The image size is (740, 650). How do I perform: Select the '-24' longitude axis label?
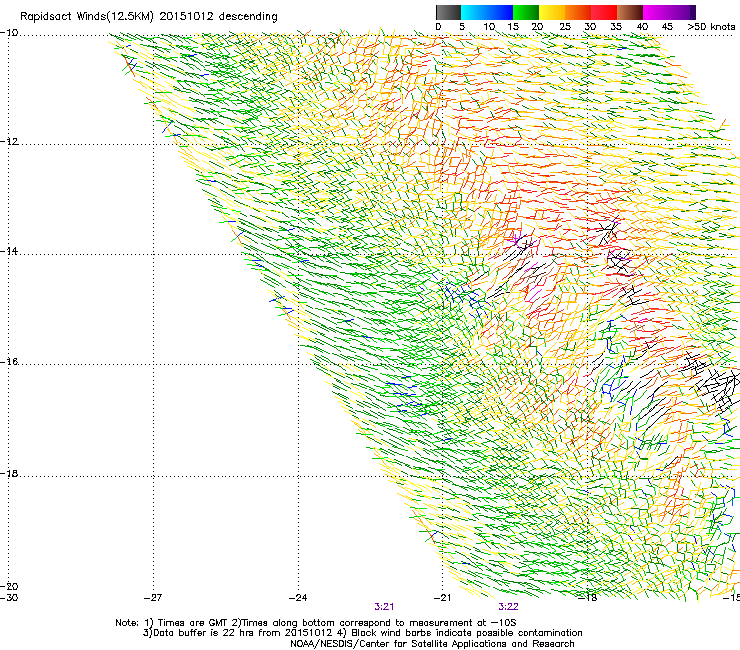tap(298, 598)
